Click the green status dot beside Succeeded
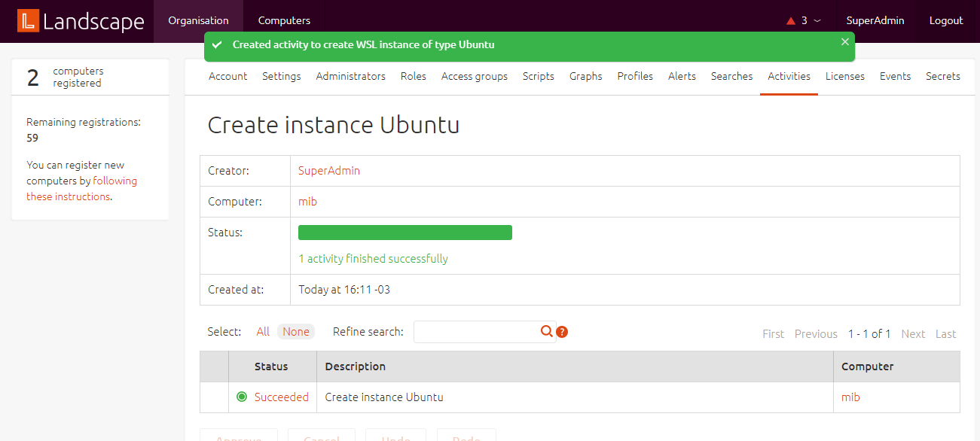The width and height of the screenshot is (980, 441). tap(242, 397)
